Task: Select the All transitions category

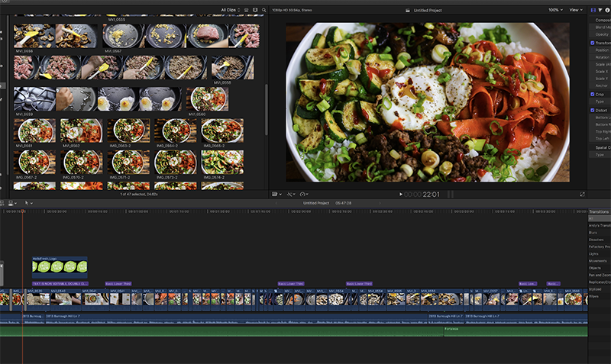Action: click(x=600, y=218)
